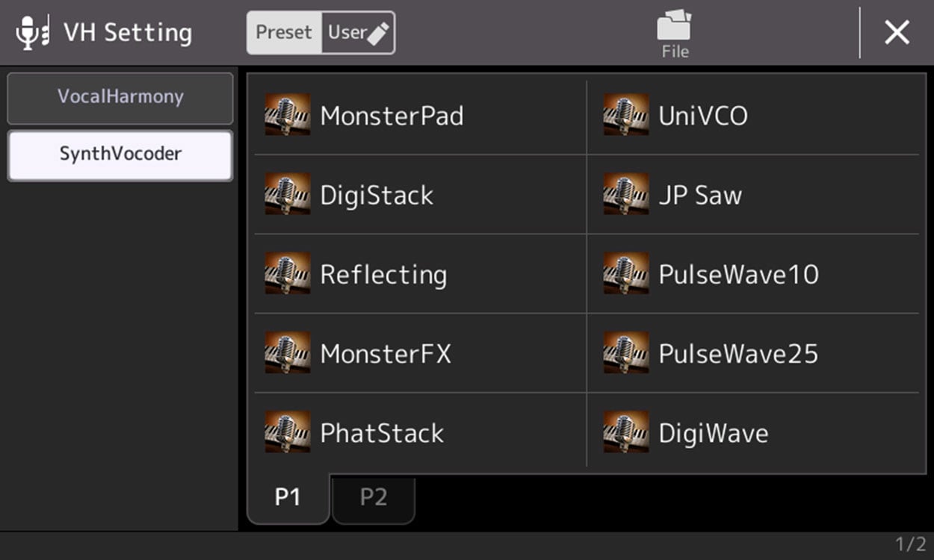Choose the MonsterFX preset
The height and width of the screenshot is (560, 934).
point(386,353)
